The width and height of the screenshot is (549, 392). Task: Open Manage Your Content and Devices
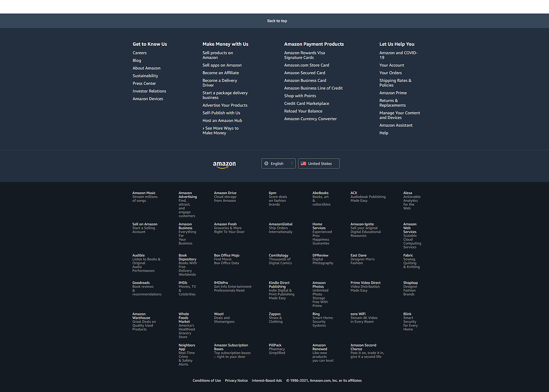tap(400, 116)
